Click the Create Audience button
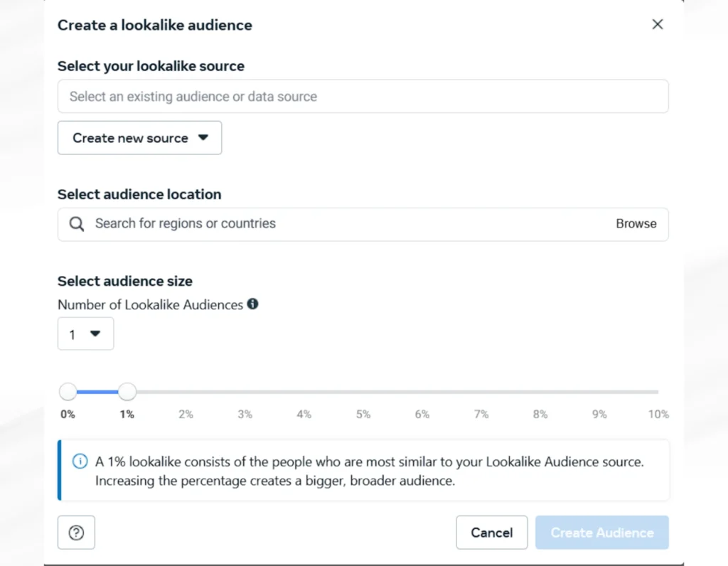This screenshot has height=566, width=728. click(602, 532)
